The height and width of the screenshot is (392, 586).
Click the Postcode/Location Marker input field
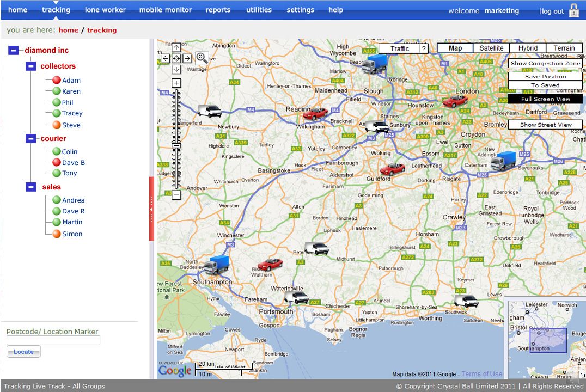52,340
